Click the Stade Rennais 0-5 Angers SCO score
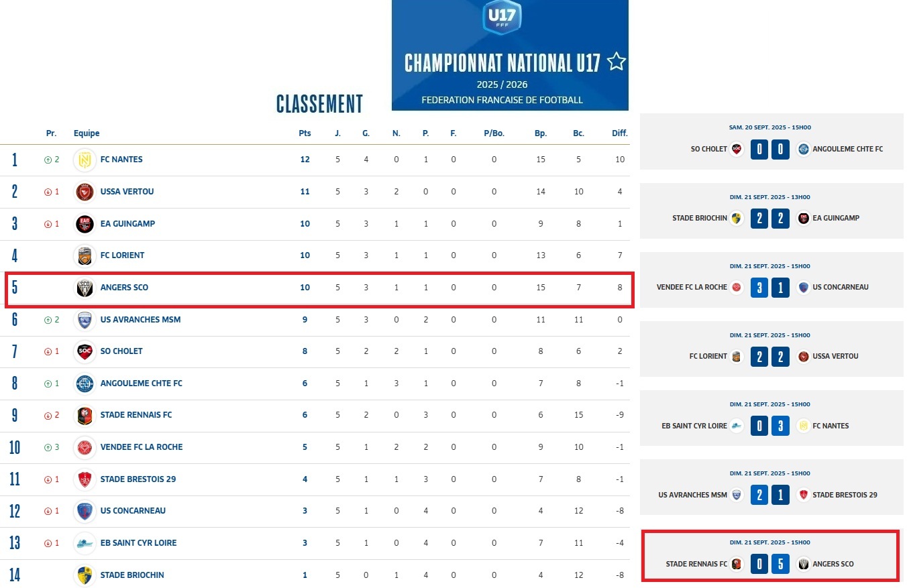 click(769, 564)
